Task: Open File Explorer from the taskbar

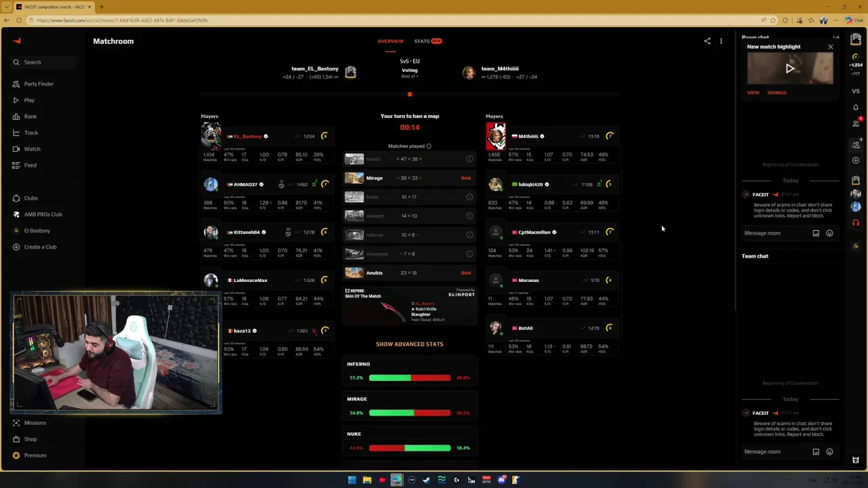Action: (x=367, y=481)
